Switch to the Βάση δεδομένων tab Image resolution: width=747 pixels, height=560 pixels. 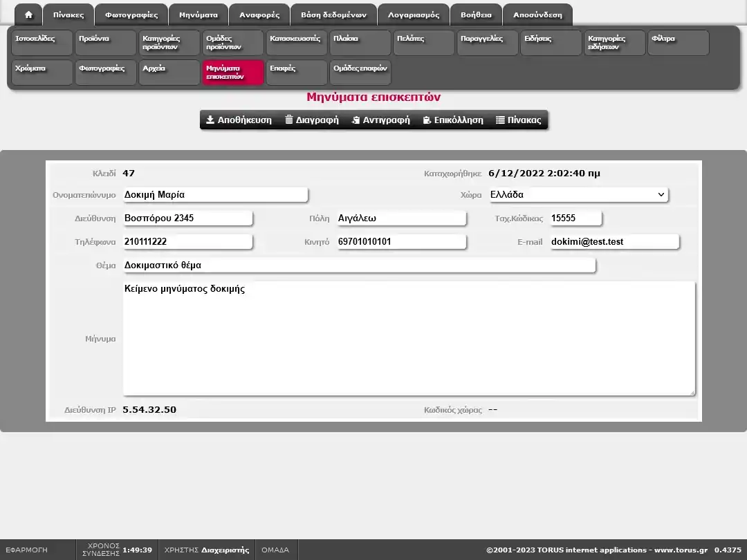click(x=333, y=15)
